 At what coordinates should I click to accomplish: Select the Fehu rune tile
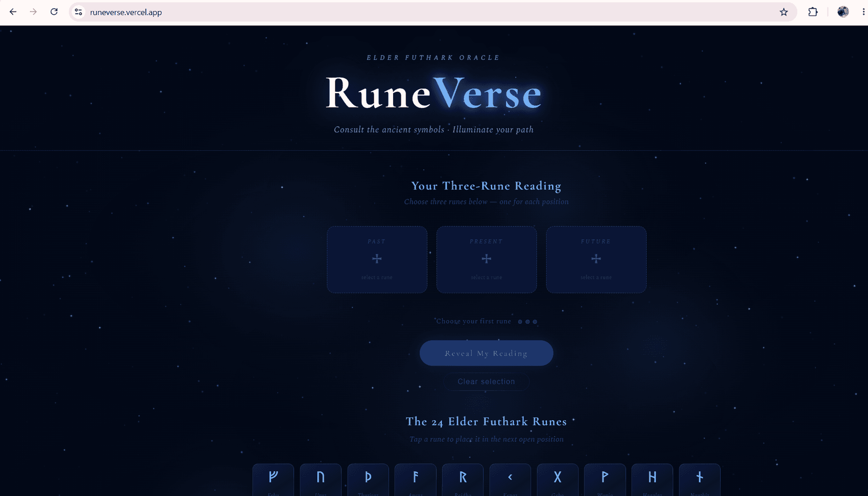[273, 480]
